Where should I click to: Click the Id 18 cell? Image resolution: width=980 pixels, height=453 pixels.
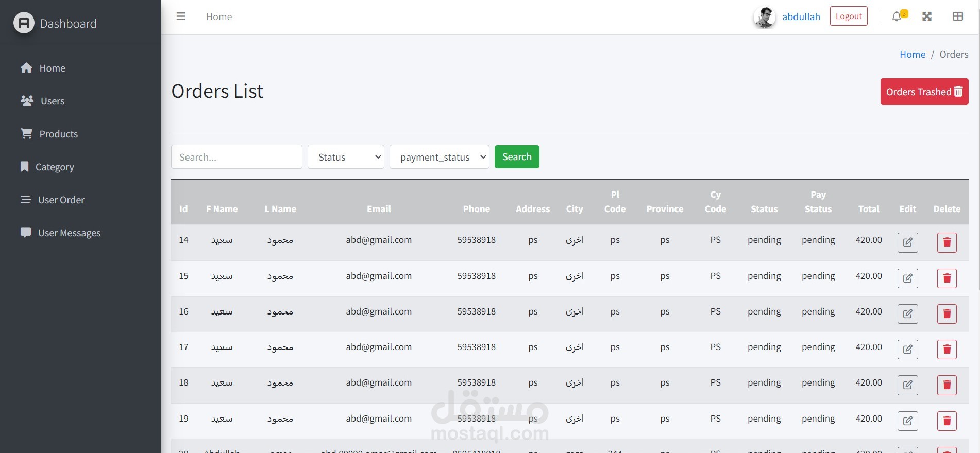click(x=183, y=382)
